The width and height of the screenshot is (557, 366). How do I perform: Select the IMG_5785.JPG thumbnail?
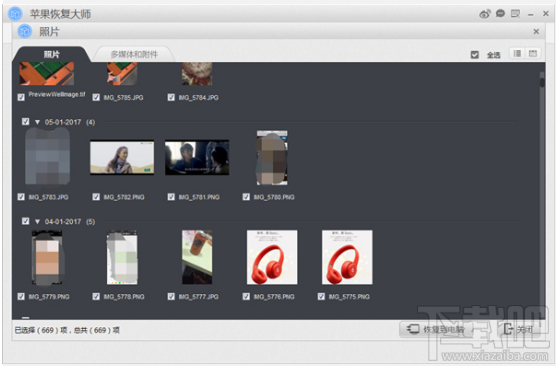[x=122, y=74]
